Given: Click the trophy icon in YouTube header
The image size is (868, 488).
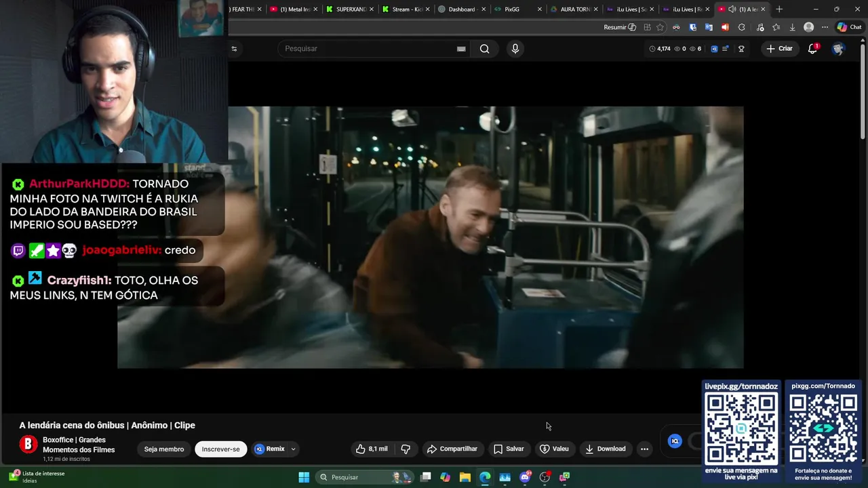Looking at the screenshot, I should coord(741,49).
